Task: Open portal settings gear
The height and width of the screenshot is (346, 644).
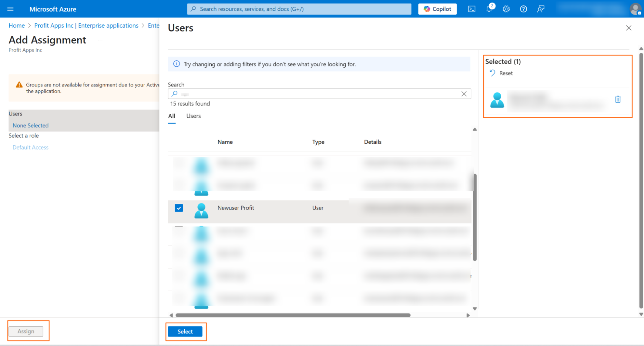Action: pyautogui.click(x=506, y=9)
